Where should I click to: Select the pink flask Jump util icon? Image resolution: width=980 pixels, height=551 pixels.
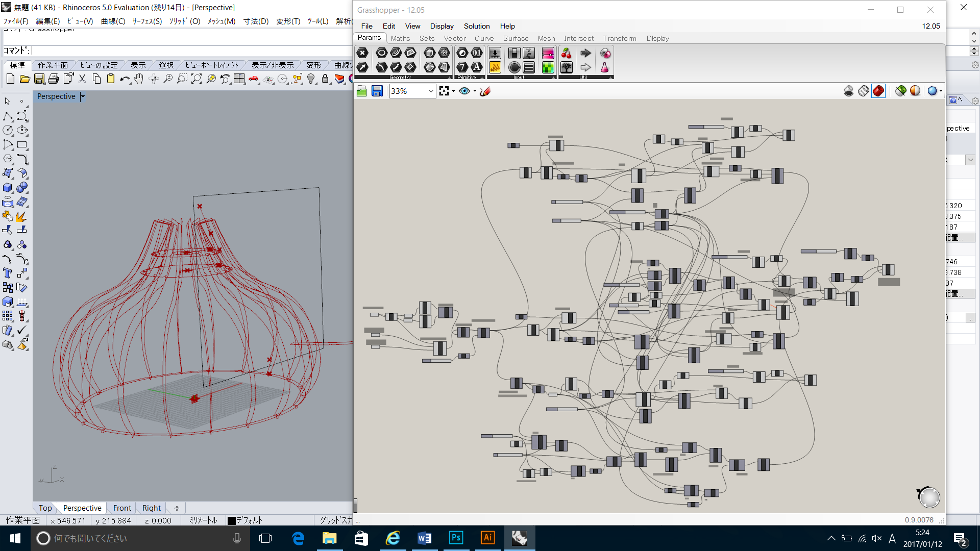(605, 67)
